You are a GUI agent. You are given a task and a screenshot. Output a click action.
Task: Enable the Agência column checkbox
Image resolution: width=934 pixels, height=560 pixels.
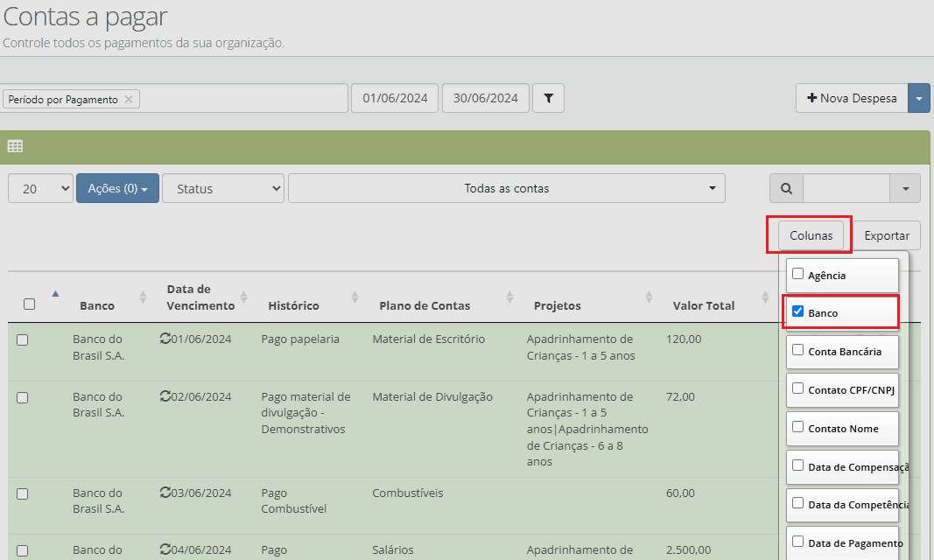click(x=798, y=274)
